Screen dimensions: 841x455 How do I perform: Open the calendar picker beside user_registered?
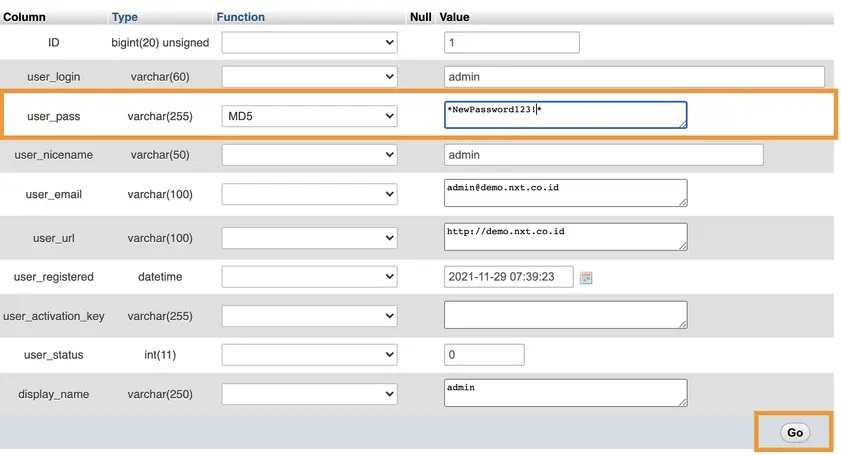586,277
